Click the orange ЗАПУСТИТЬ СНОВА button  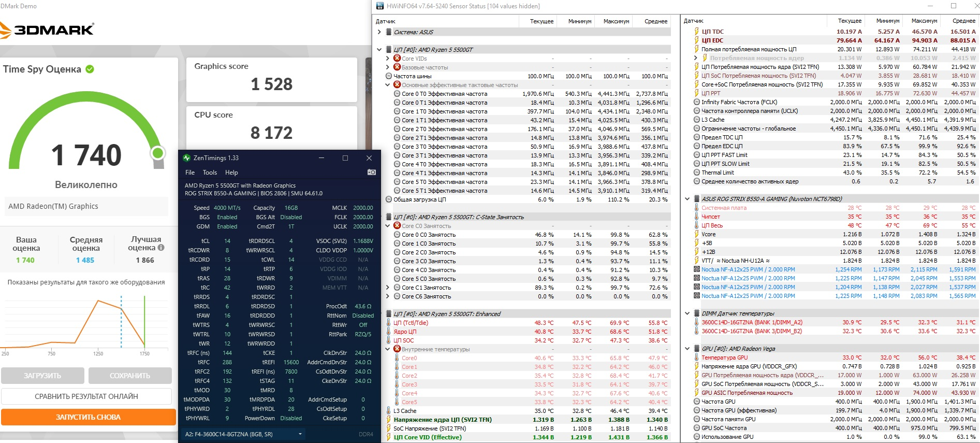pos(88,417)
